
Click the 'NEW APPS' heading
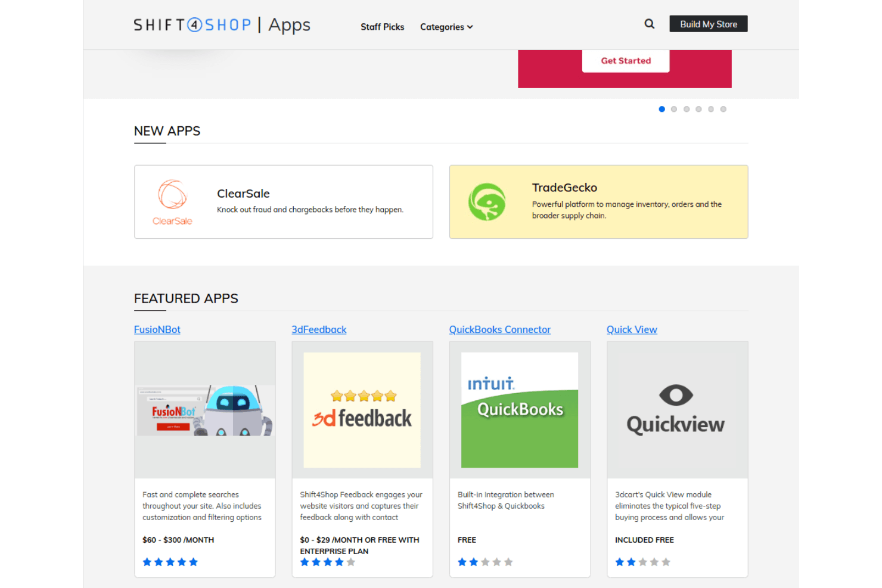coord(167,131)
